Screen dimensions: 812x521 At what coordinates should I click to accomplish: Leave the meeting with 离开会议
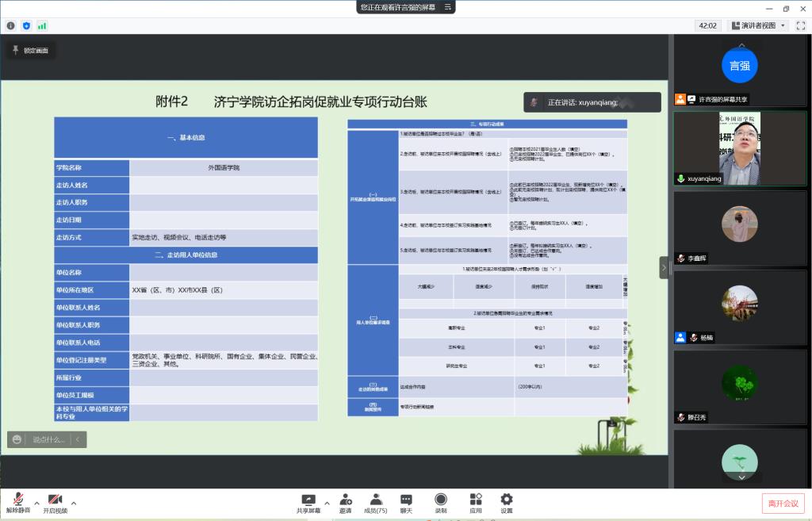[783, 503]
